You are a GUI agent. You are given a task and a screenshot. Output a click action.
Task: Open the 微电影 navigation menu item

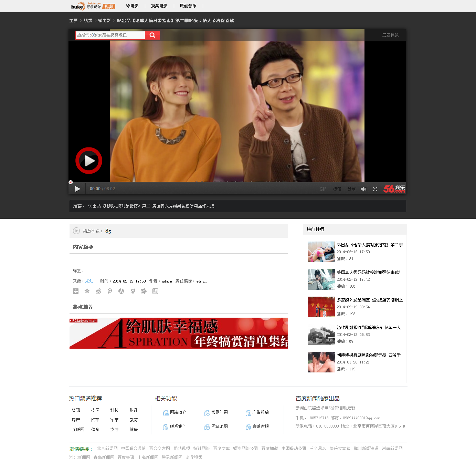pyautogui.click(x=132, y=6)
